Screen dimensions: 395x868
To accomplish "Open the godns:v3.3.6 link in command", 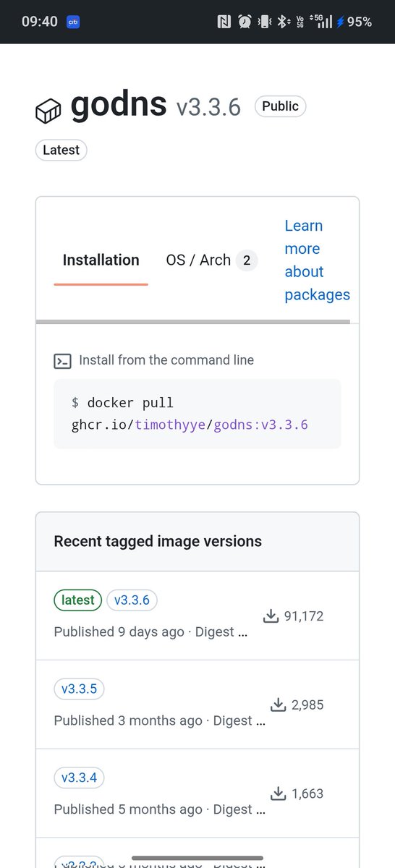I will (x=260, y=424).
